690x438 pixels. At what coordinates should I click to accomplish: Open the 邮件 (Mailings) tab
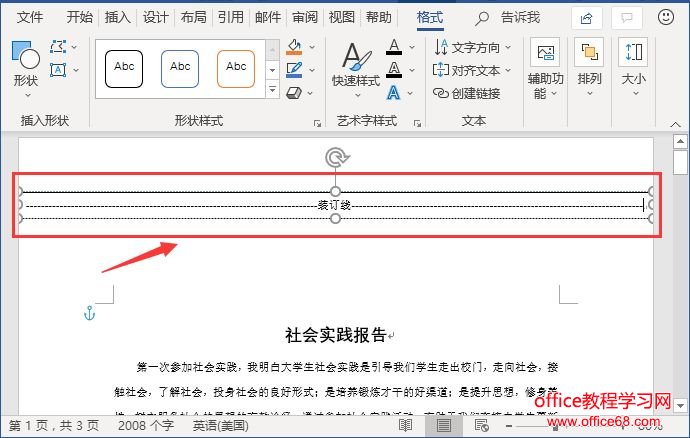(268, 18)
